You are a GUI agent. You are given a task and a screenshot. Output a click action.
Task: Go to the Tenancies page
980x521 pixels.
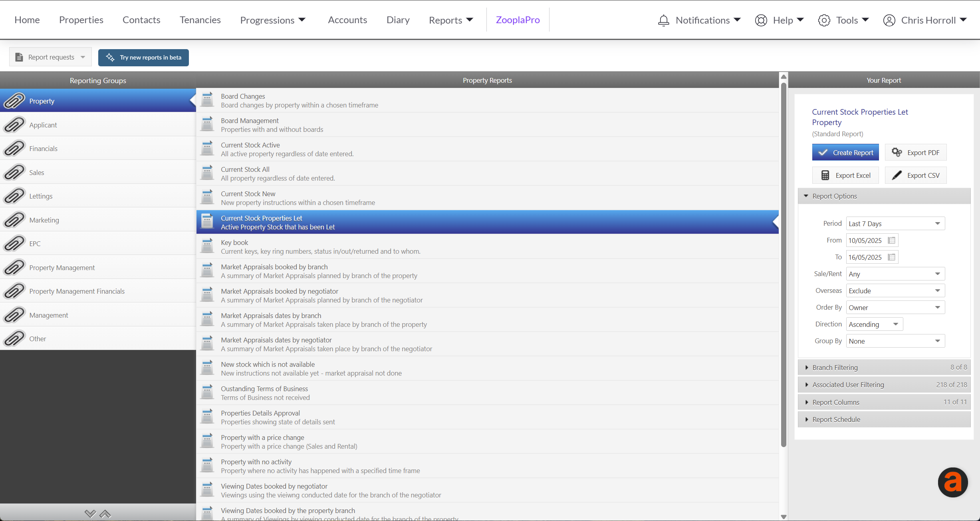pos(200,20)
